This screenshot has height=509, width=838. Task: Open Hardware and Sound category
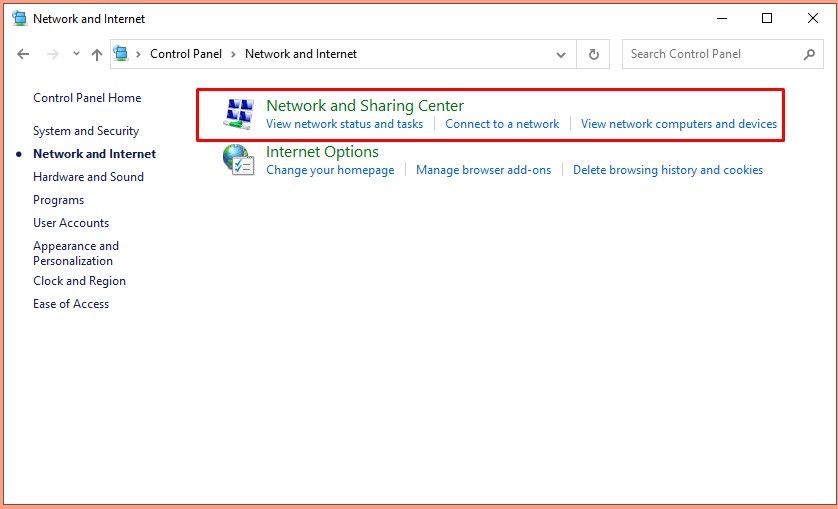click(x=88, y=177)
